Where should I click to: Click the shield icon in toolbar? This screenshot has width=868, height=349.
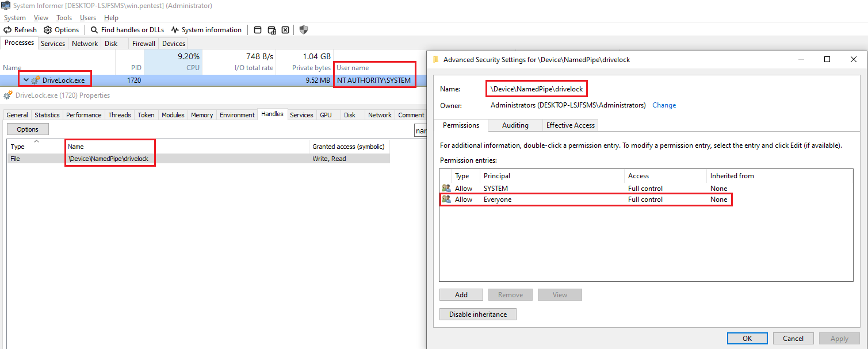pyautogui.click(x=304, y=30)
